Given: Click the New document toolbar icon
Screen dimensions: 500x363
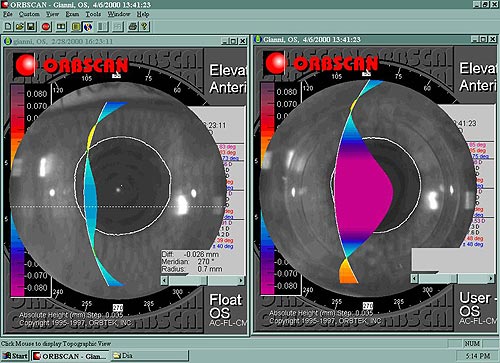Looking at the screenshot, I should [x=8, y=26].
